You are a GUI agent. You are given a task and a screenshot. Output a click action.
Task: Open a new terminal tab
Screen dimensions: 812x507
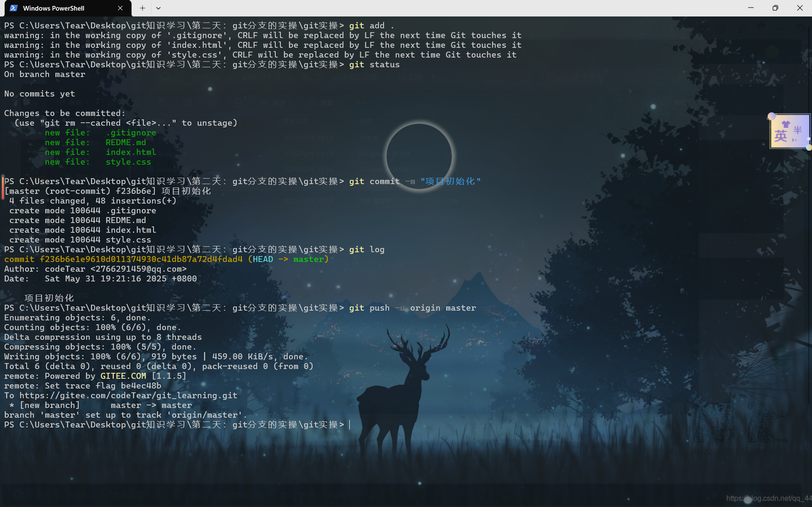pos(143,8)
